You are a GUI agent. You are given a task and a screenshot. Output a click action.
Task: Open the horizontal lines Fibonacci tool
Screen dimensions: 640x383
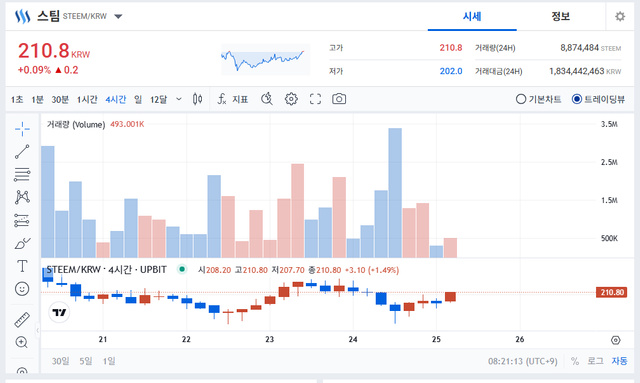click(x=22, y=175)
